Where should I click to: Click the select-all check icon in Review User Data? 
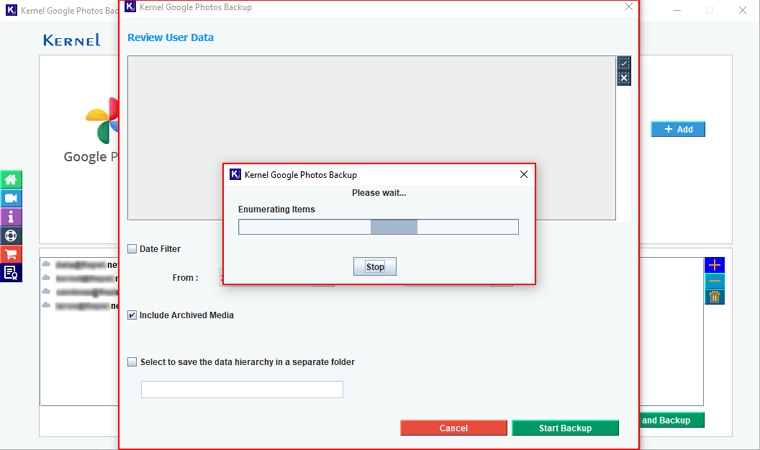[x=624, y=64]
